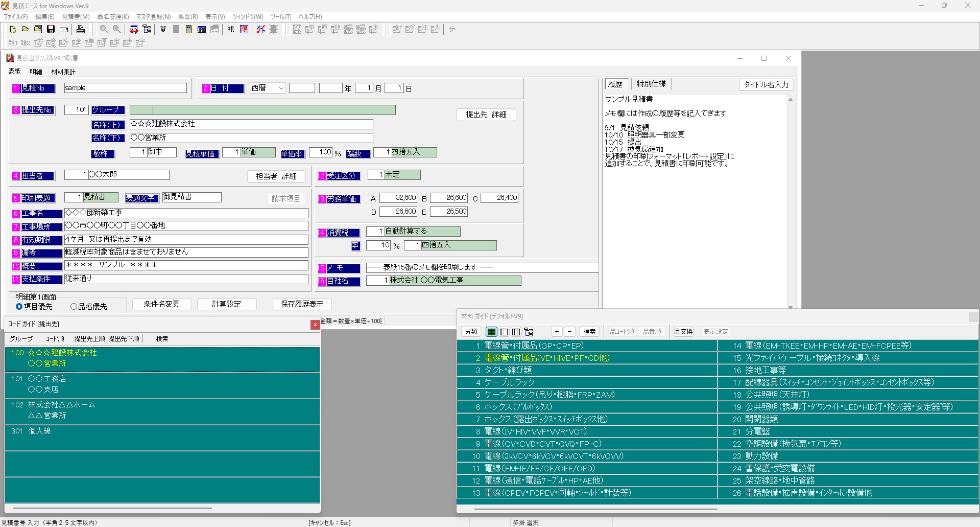The image size is (980, 527).
Task: Open the 西暦 calendar type dropdown
Action: click(x=281, y=88)
